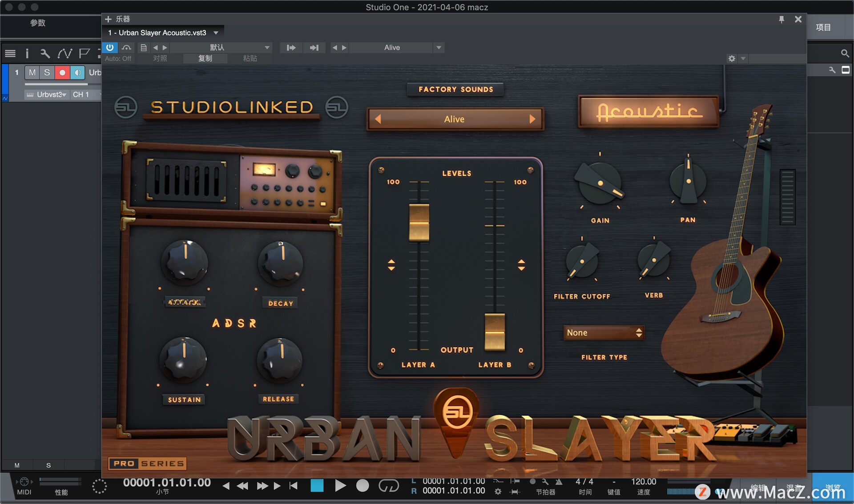
Task: Click the ATTACK knob
Action: 185,262
